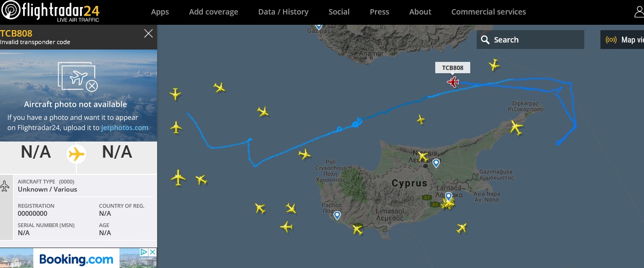Open the Apps menu
The width and height of the screenshot is (644, 268).
point(160,12)
